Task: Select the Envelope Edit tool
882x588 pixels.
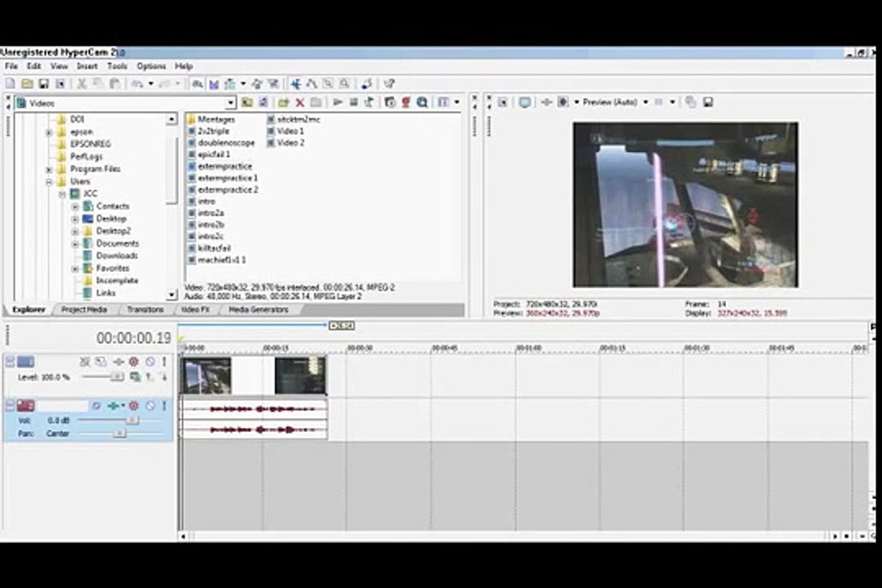Action: [x=312, y=84]
